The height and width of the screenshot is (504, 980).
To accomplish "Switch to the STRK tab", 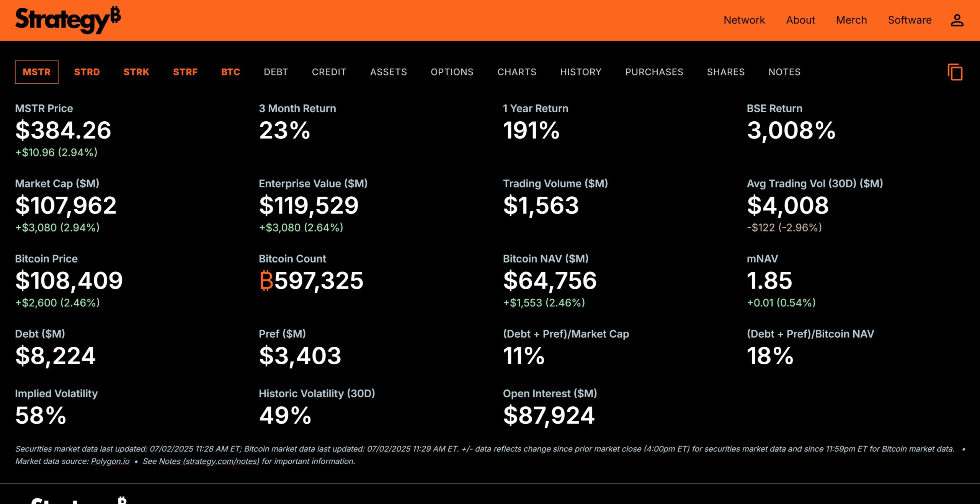I will tap(136, 72).
